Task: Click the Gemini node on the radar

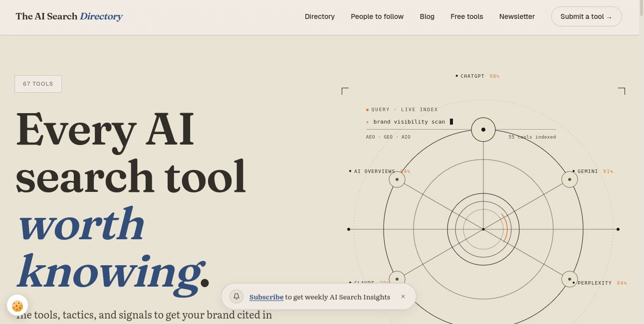Action: click(x=570, y=179)
